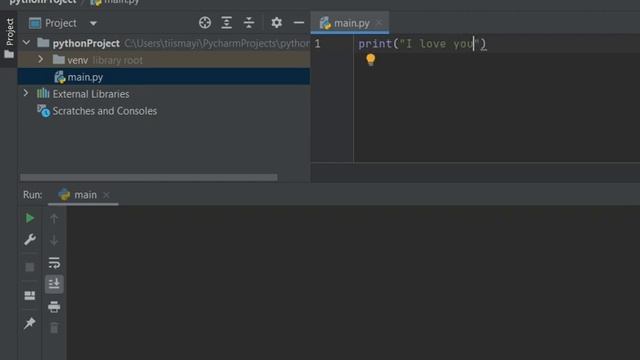The width and height of the screenshot is (640, 360).
Task: Select main.py in the project tree
Action: point(163,77)
